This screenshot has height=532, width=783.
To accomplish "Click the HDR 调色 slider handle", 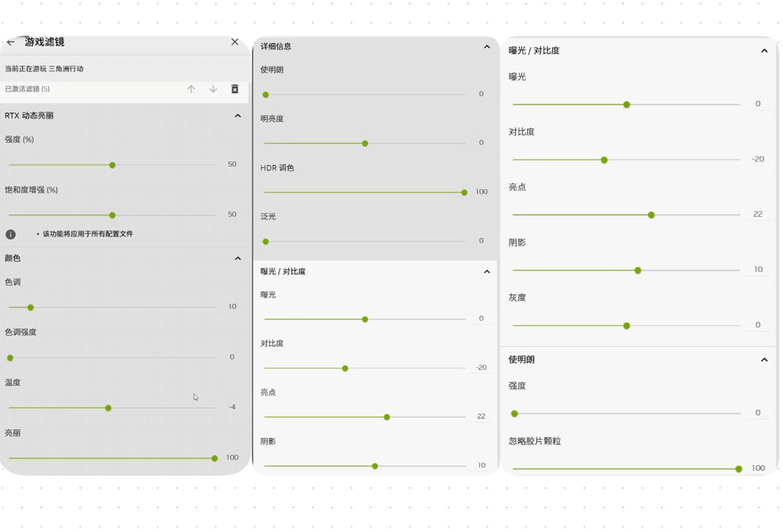I will (465, 193).
